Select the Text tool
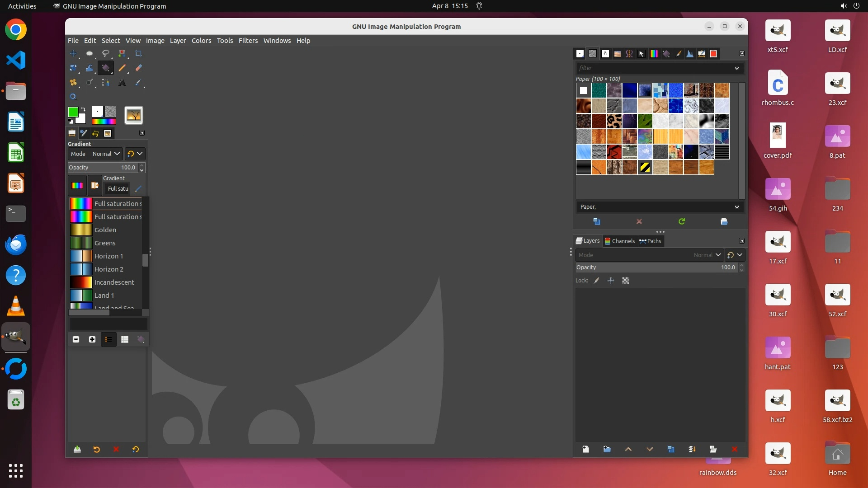 [122, 83]
